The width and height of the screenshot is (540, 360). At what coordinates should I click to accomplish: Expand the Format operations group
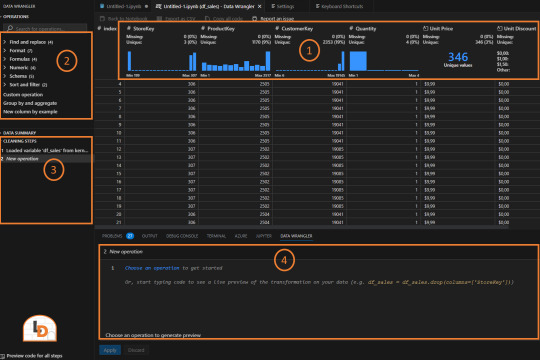point(5,51)
